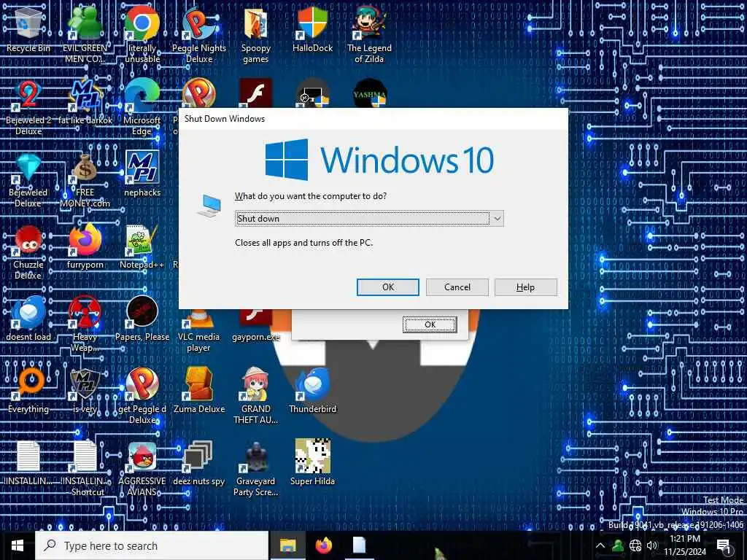Select the Chuzzle Deluxe icon

click(x=28, y=252)
